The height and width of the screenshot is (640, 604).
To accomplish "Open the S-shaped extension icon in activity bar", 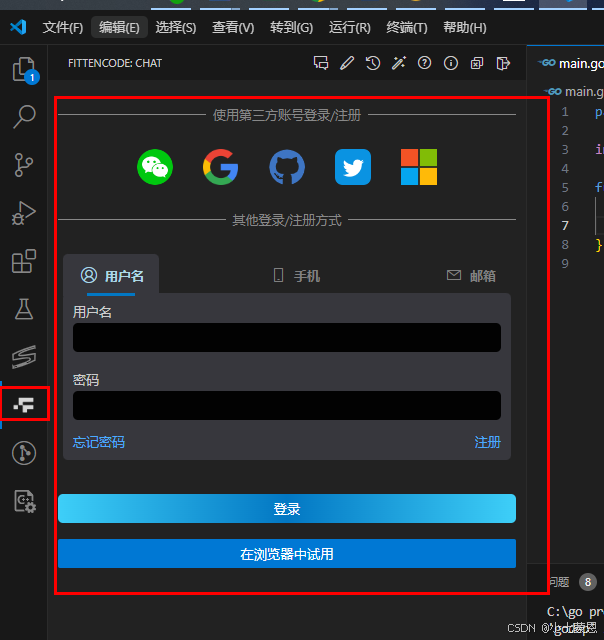I will (24, 357).
